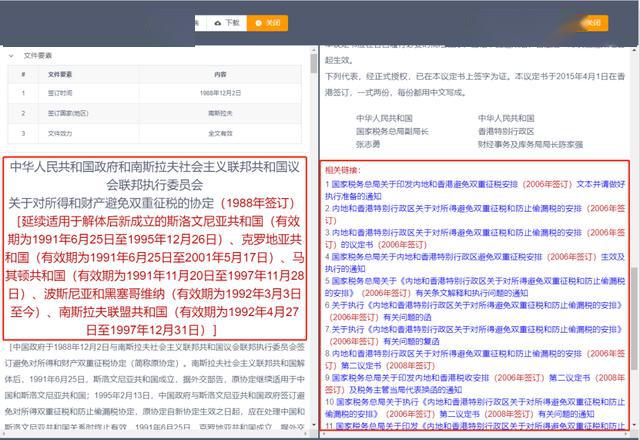Close the left document panel with orange 关闭 button
Image resolution: width=640 pixels, height=440 pixels.
(267, 23)
